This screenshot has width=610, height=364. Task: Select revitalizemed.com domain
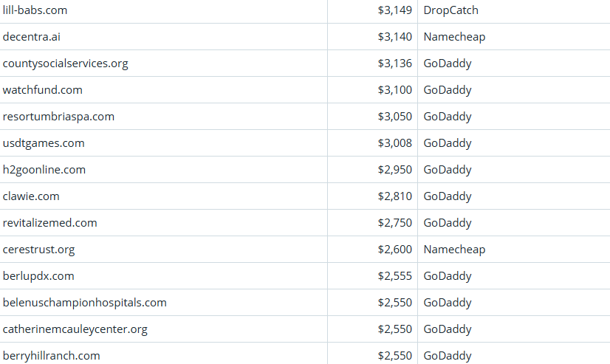tap(49, 223)
